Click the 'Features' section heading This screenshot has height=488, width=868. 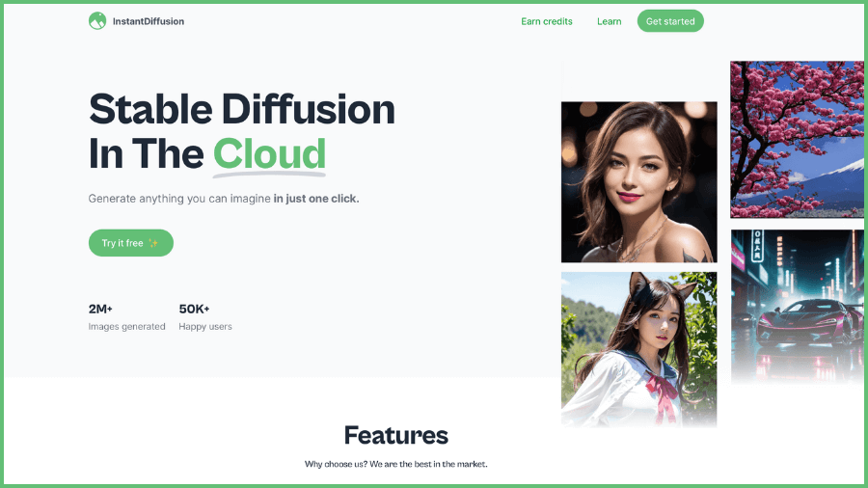tap(395, 435)
